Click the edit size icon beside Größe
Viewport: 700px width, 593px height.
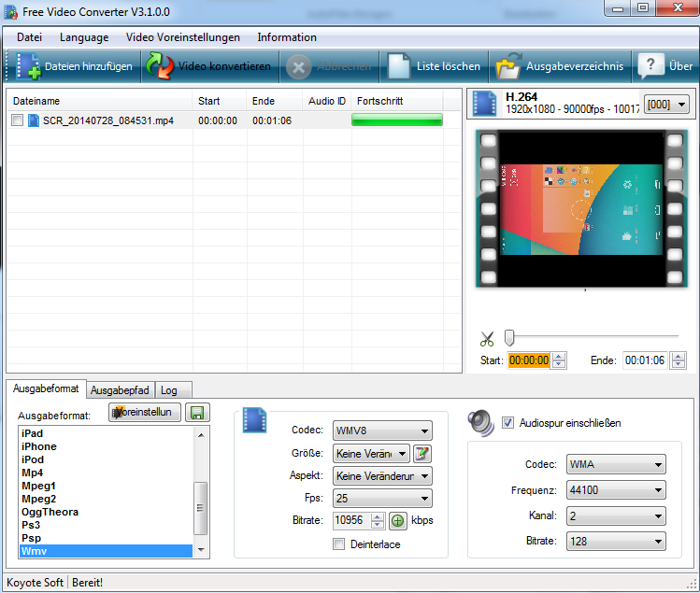pyautogui.click(x=422, y=454)
